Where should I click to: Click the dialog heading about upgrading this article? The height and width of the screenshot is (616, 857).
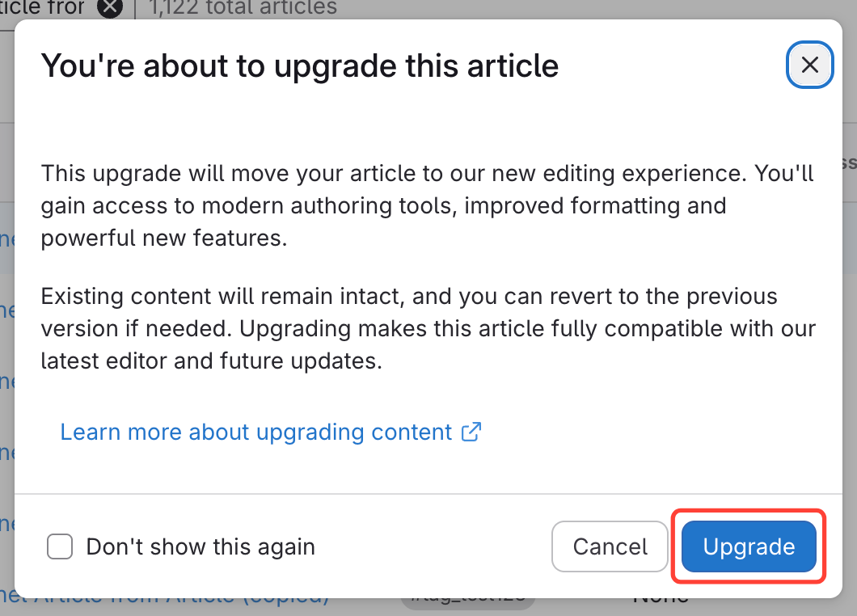pos(299,65)
